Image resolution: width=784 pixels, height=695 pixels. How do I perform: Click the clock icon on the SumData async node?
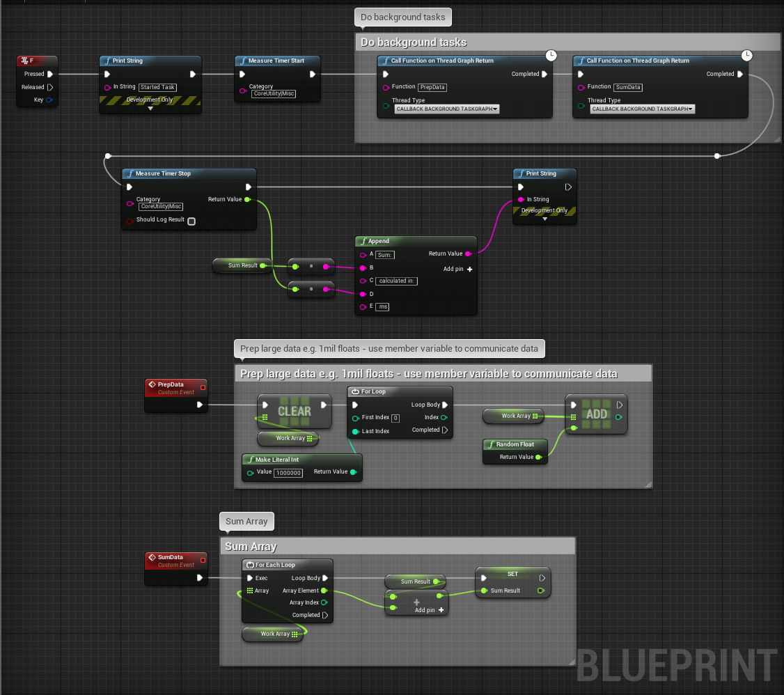[746, 55]
